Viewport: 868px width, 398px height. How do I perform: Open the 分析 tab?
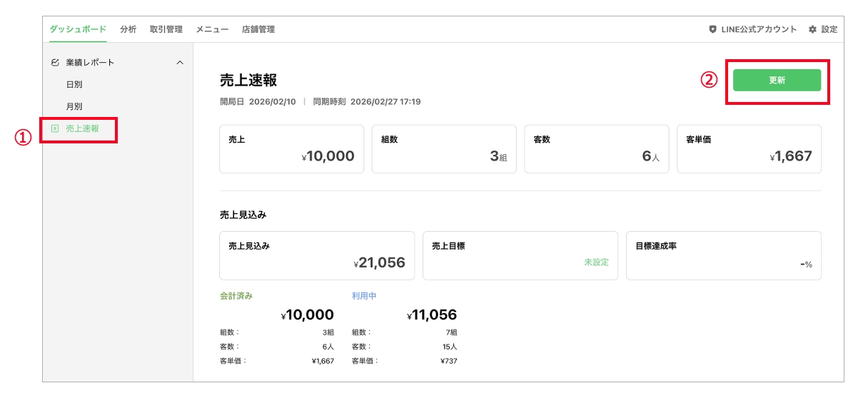pos(128,29)
